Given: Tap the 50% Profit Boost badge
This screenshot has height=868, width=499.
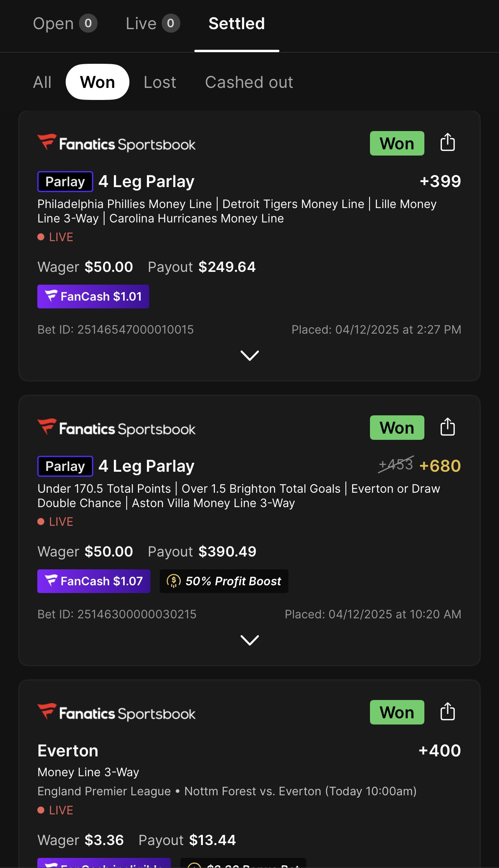Looking at the screenshot, I should (224, 581).
